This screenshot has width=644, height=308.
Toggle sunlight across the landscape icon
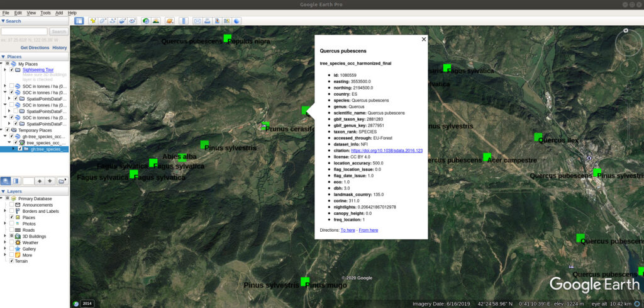[156, 21]
